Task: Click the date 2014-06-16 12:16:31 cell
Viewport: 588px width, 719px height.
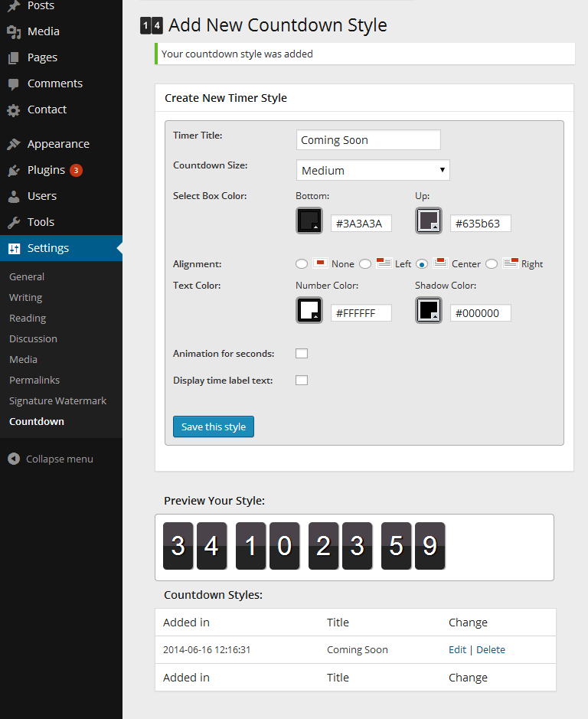Action: [207, 650]
